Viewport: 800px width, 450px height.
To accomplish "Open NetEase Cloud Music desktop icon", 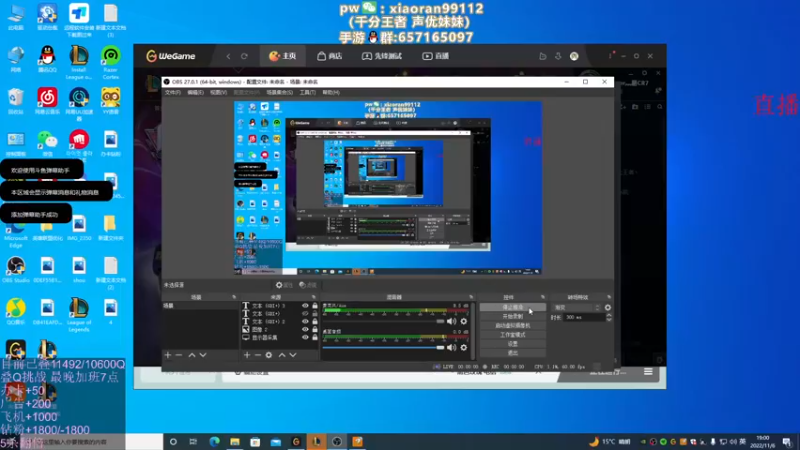I will (x=47, y=101).
